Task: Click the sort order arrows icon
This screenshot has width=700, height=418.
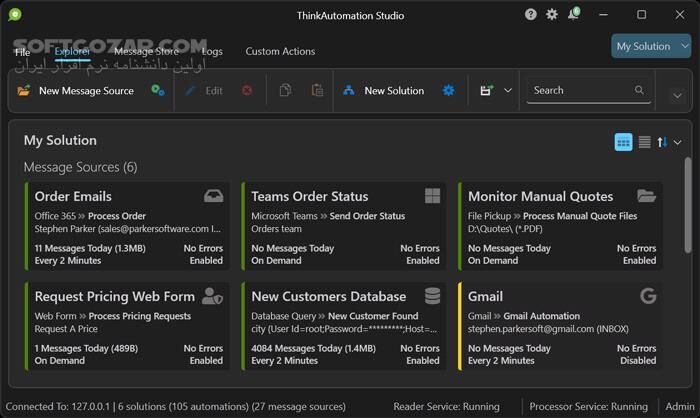Action: tap(662, 142)
